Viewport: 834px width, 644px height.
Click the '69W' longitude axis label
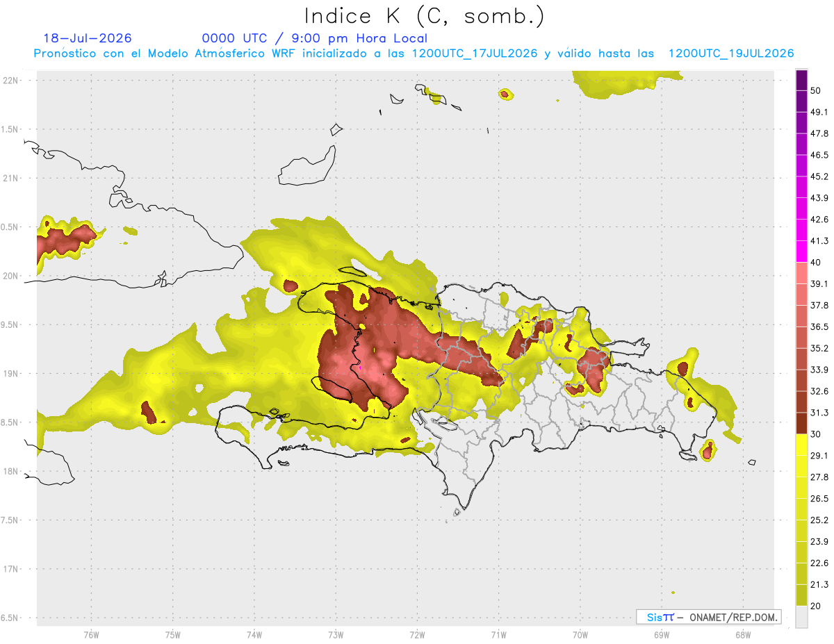[662, 635]
